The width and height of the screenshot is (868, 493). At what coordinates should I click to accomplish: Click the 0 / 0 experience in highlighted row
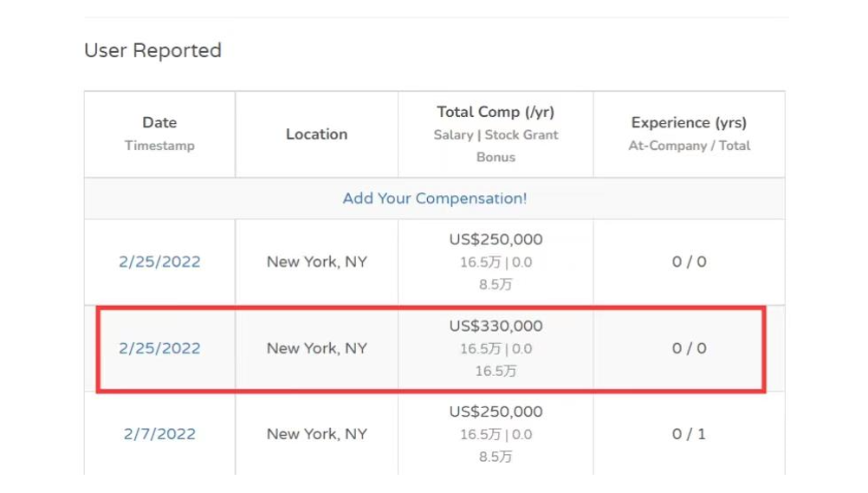coord(689,348)
